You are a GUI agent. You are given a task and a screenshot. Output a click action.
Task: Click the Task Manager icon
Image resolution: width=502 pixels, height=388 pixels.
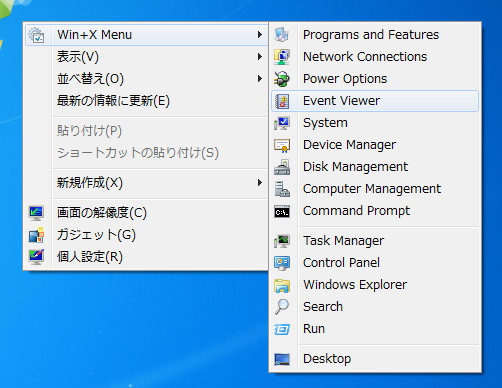click(x=282, y=241)
